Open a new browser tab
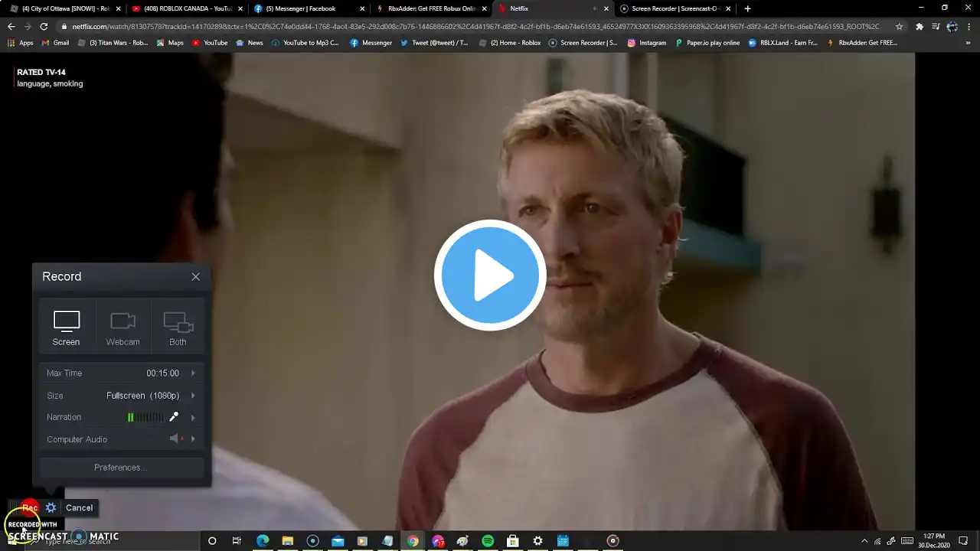The width and height of the screenshot is (980, 551). coord(747,8)
